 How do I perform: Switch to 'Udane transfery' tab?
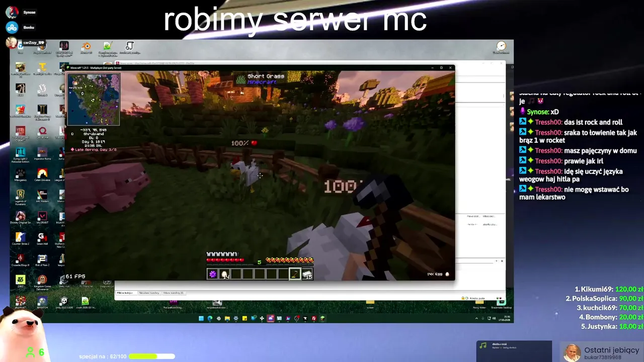click(x=173, y=293)
